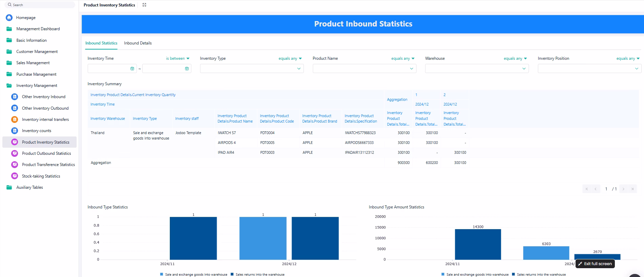Click the fullscreen expand icon beside page title

[144, 5]
